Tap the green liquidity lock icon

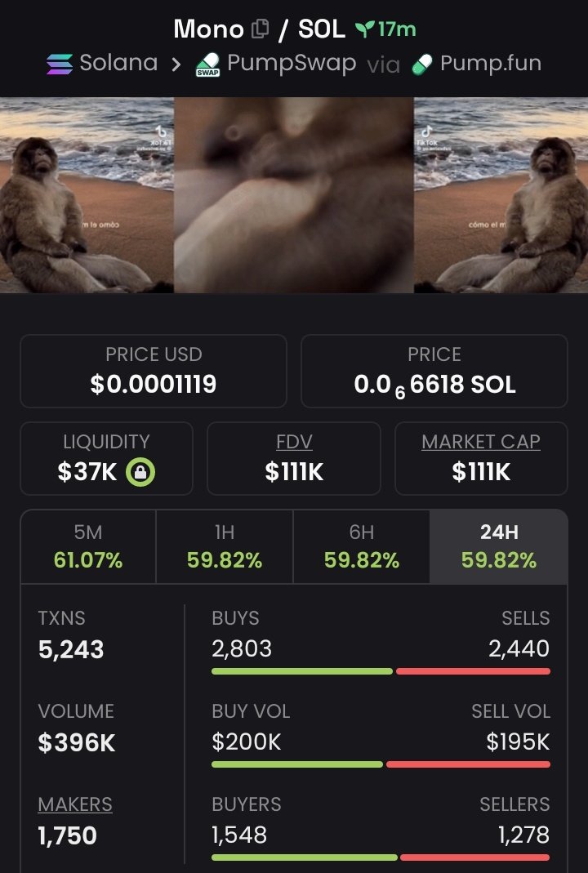pos(140,473)
